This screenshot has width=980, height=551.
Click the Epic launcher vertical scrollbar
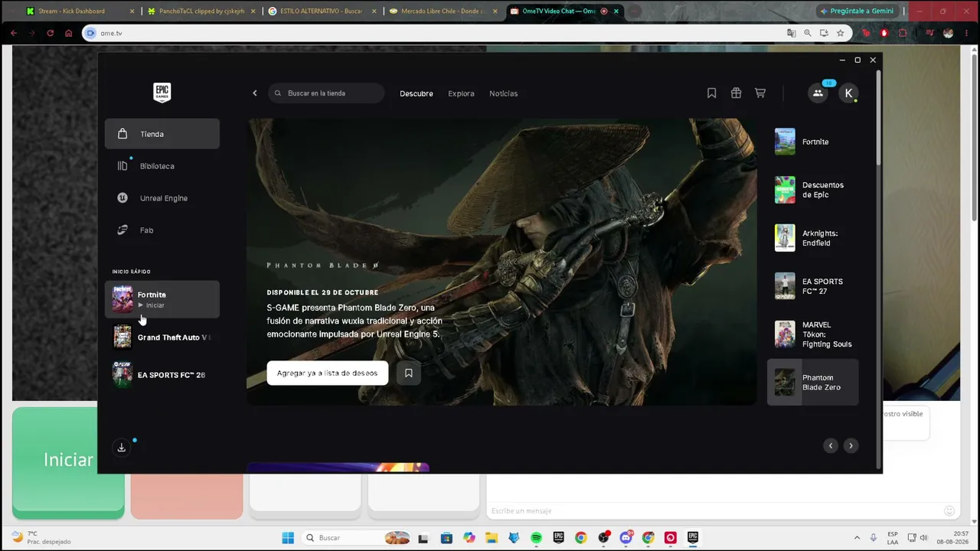(878, 117)
